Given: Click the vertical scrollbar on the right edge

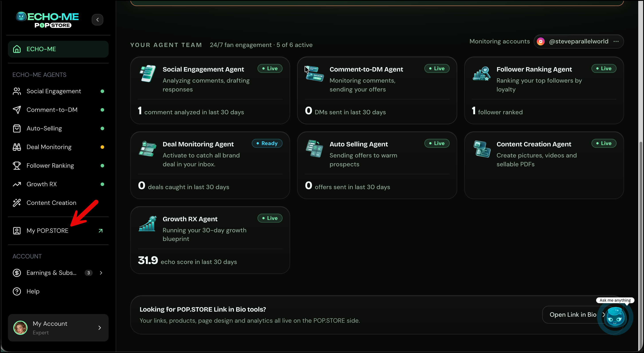Looking at the screenshot, I should click(641, 245).
